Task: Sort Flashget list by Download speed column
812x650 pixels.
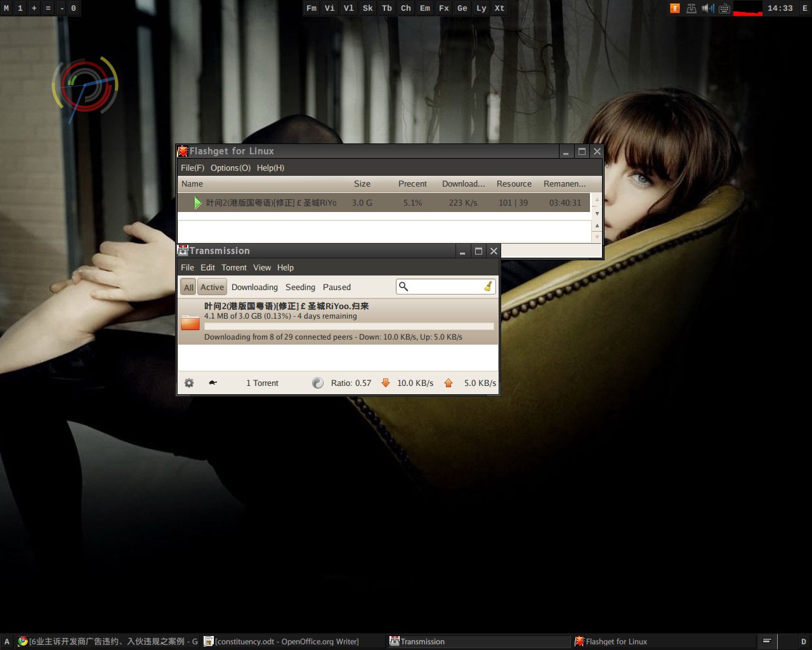Action: (x=464, y=183)
